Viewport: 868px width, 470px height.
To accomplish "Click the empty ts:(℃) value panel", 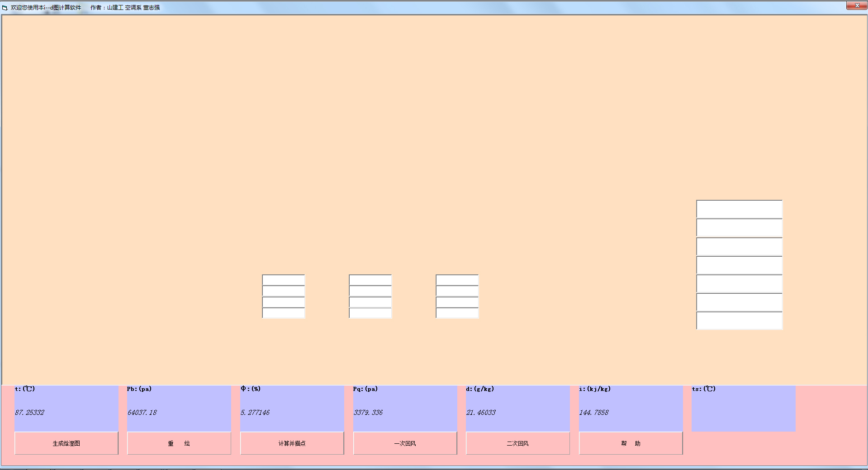I will 744,409.
